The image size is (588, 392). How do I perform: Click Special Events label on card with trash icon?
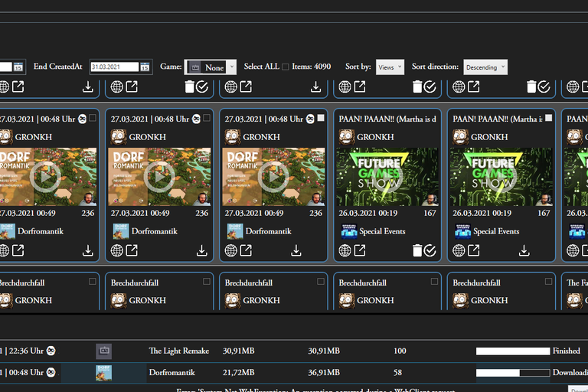coord(382,231)
